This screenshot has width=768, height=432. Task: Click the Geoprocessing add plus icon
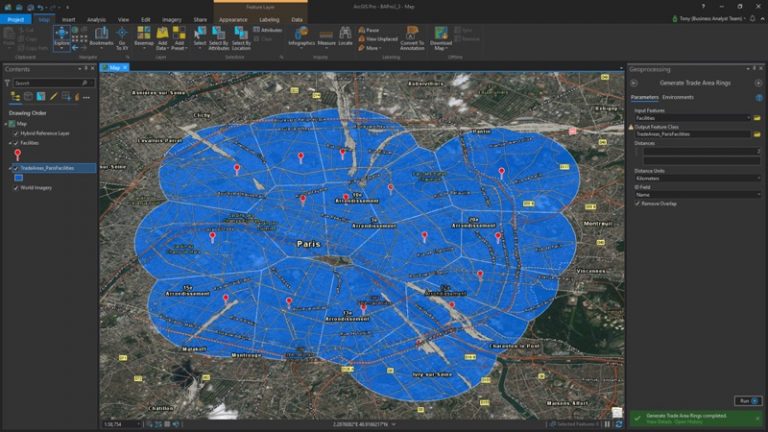[758, 83]
